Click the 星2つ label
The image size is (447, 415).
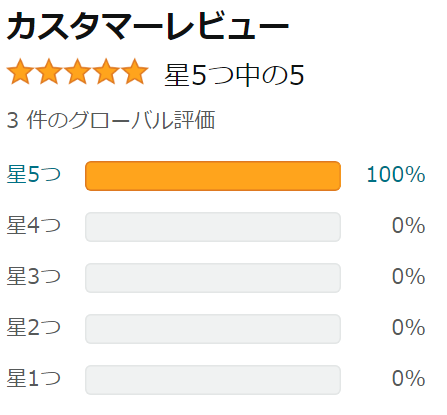[34, 327]
